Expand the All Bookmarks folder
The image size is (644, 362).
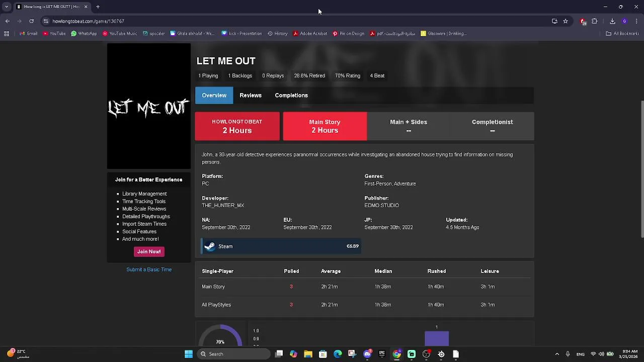[622, 34]
